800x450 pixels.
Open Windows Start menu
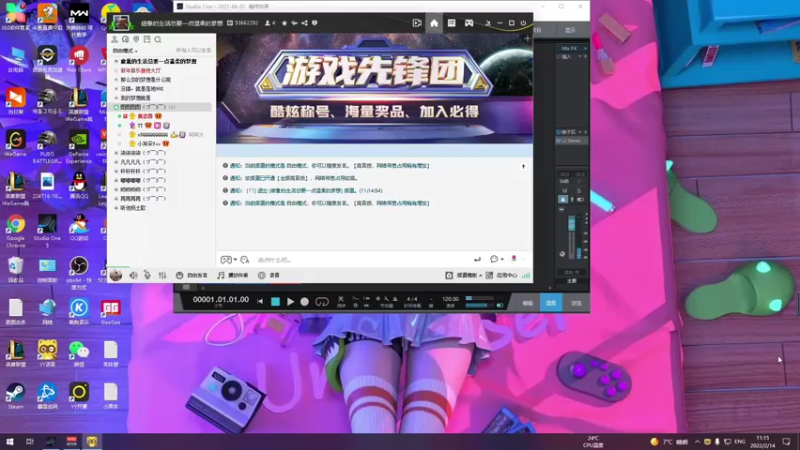(x=10, y=441)
